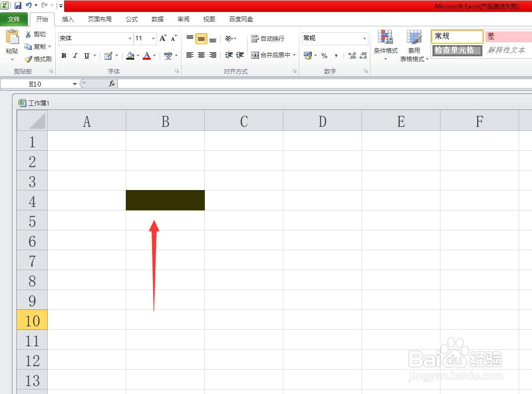Screen dimensions: 532x394
Task: Open the 文件 File tab
Action: pyautogui.click(x=14, y=19)
